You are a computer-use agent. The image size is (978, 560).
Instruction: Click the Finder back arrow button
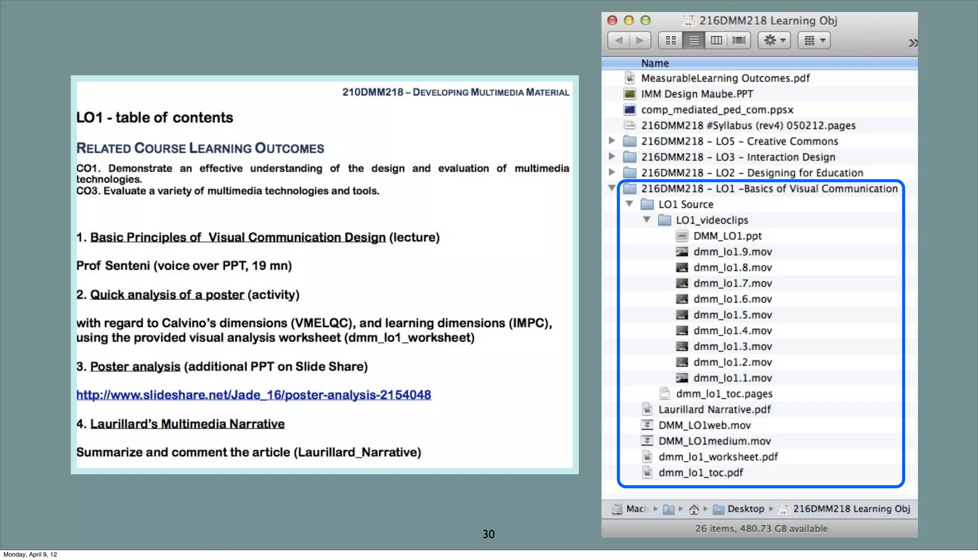click(x=619, y=41)
